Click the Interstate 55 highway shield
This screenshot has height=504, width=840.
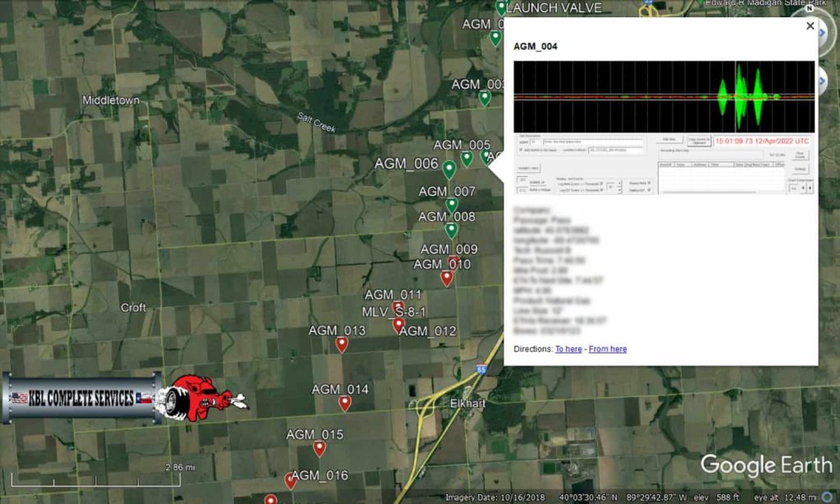[481, 369]
